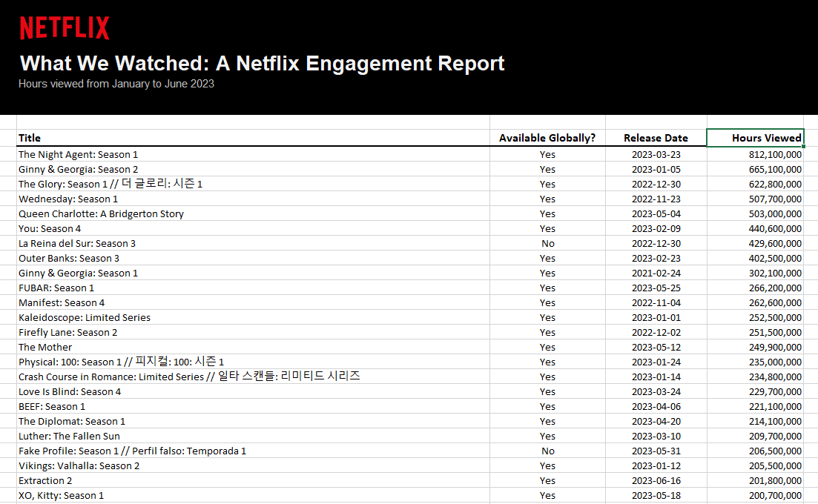This screenshot has width=818, height=504.
Task: Click the 266,200,000 hours viewed value
Action: point(775,288)
